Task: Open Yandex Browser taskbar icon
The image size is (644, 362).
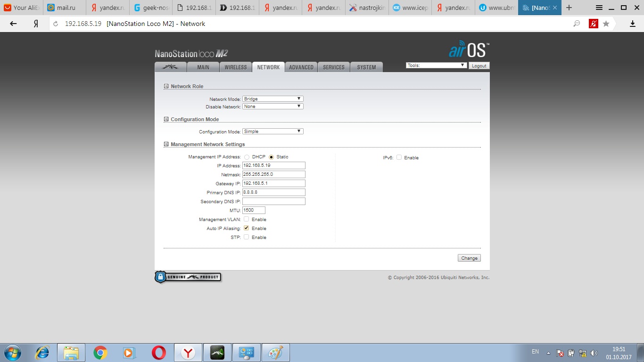Action: point(188,353)
